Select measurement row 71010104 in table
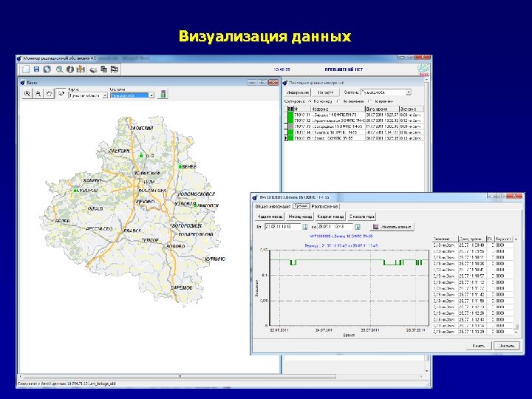 tap(355, 132)
